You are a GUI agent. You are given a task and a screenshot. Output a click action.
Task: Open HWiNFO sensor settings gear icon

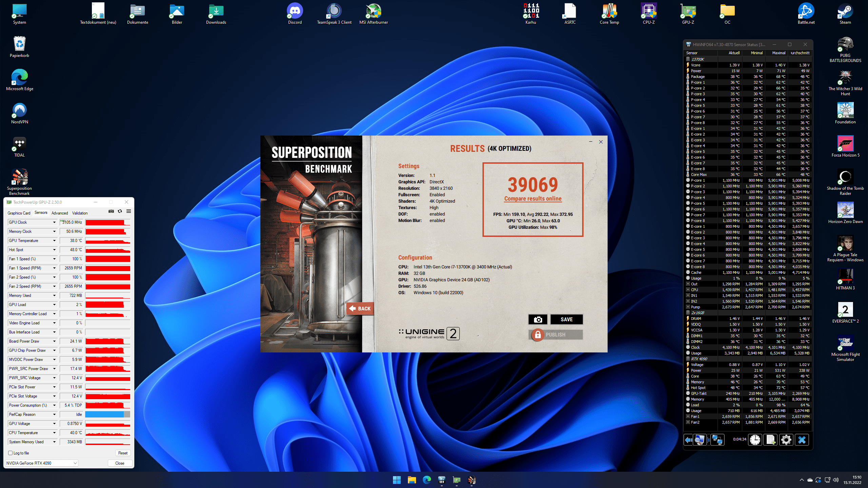786,440
